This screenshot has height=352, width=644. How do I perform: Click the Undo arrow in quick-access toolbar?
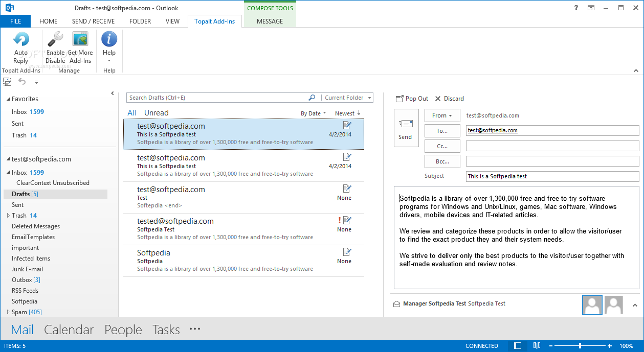(x=22, y=82)
